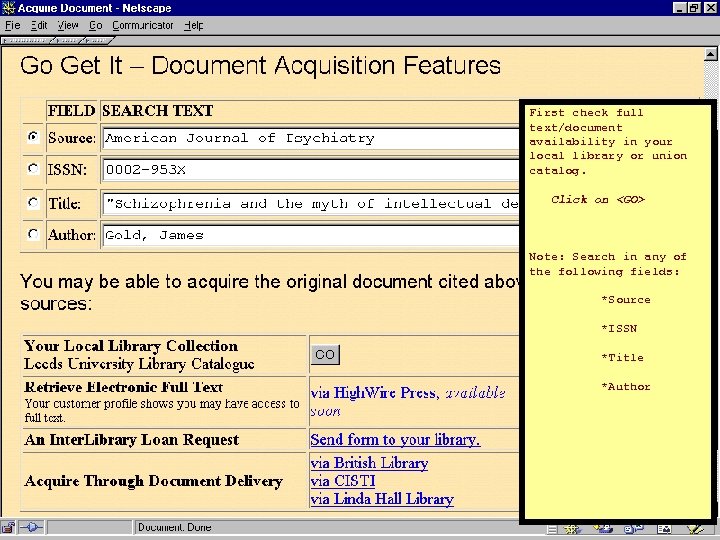
Task: Click the 'SEARCH TEXT' column header
Action: (x=158, y=111)
